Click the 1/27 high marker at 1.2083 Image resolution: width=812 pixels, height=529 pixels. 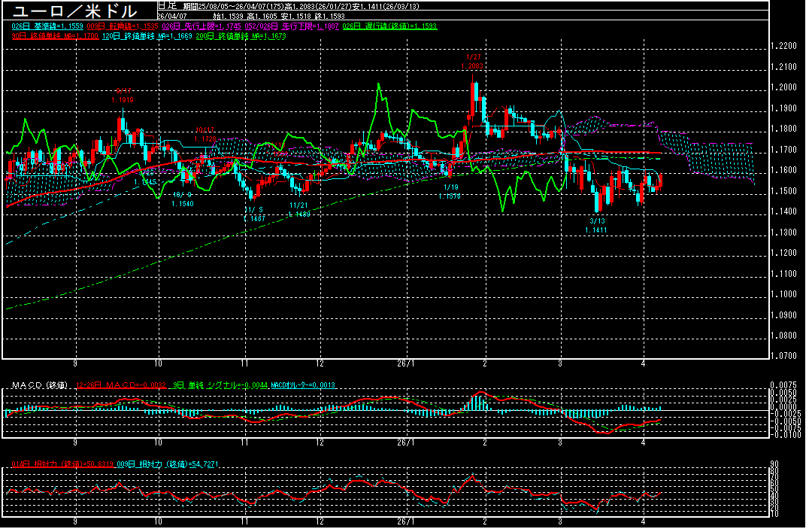click(x=473, y=62)
